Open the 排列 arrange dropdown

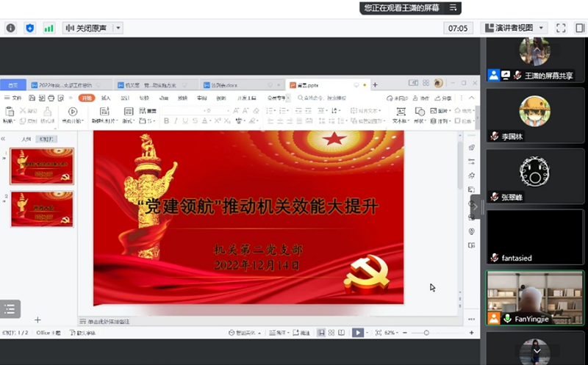[441, 121]
